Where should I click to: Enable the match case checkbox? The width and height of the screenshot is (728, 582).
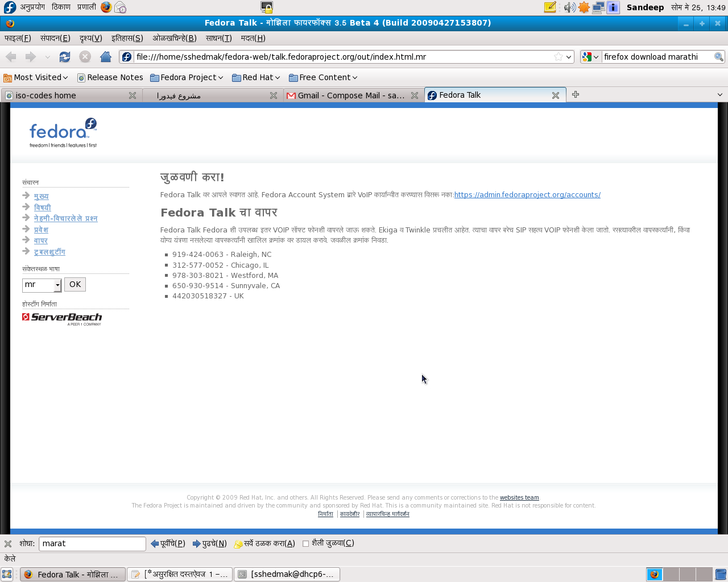(305, 543)
